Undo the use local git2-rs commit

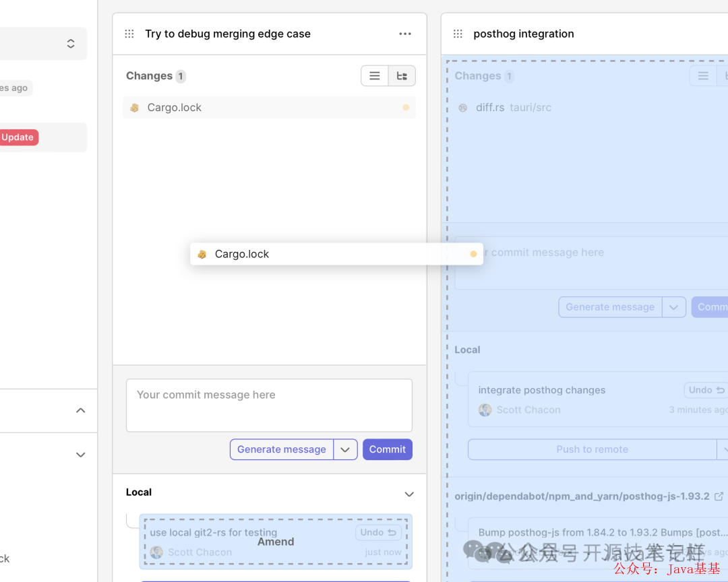pyautogui.click(x=378, y=532)
